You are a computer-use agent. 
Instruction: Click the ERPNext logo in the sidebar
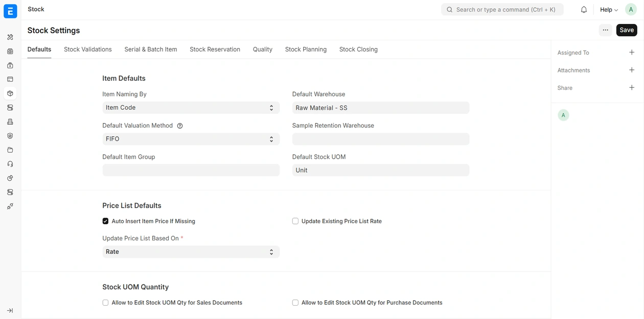coord(10,11)
